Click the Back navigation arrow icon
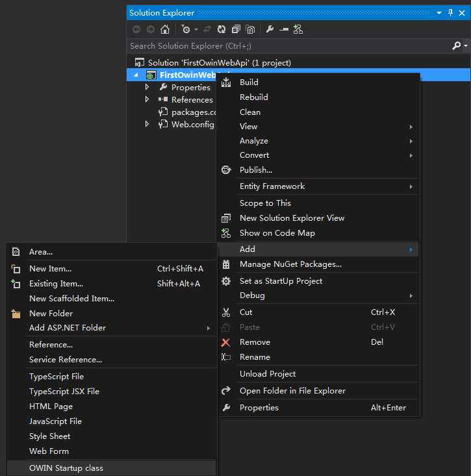The width and height of the screenshot is (471, 476). point(136,29)
